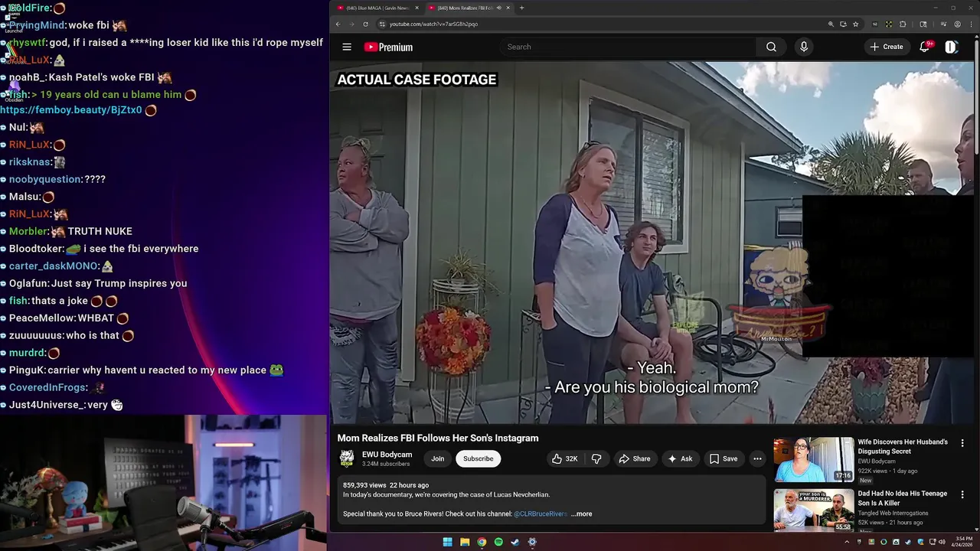Image resolution: width=980 pixels, height=551 pixels.
Task: Open options for Wife Discovers Husband's video
Action: 962,442
